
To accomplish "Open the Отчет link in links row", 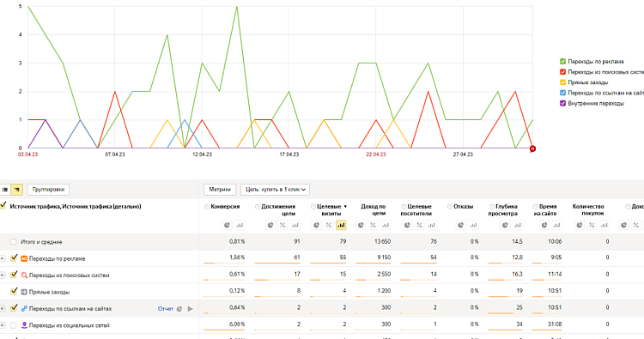I will point(166,309).
